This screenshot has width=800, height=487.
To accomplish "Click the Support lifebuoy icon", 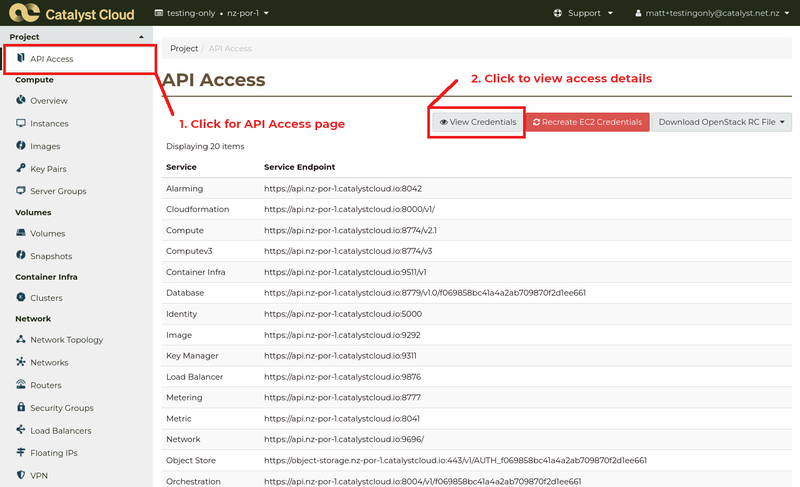I will click(x=558, y=13).
